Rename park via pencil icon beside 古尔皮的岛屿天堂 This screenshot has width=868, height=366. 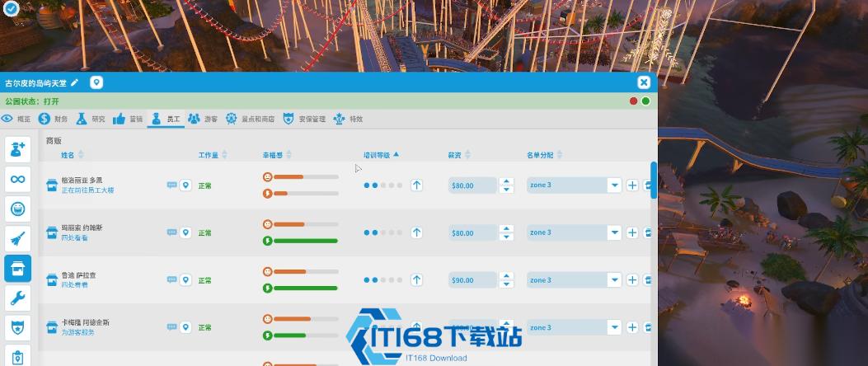tap(75, 83)
